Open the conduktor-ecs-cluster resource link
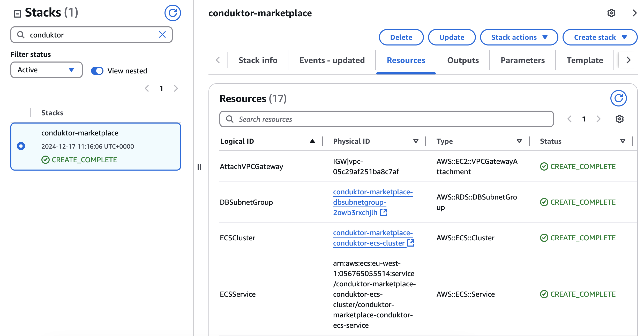This screenshot has height=336, width=644. [x=372, y=238]
